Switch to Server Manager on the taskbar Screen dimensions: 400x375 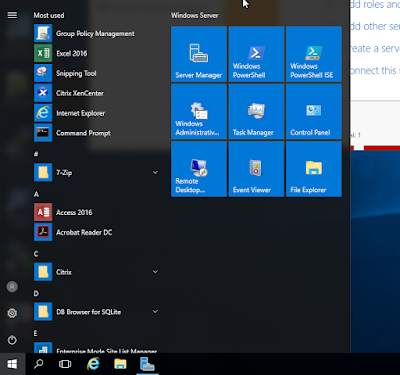[147, 364]
